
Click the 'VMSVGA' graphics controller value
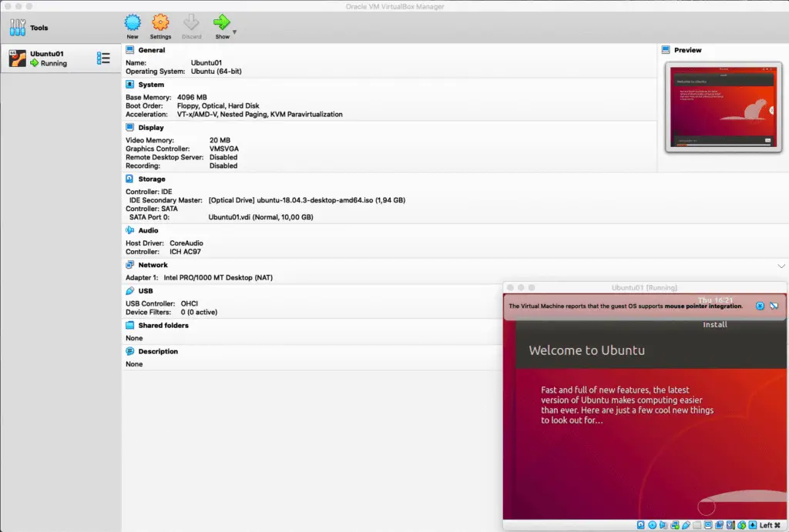[x=224, y=149]
